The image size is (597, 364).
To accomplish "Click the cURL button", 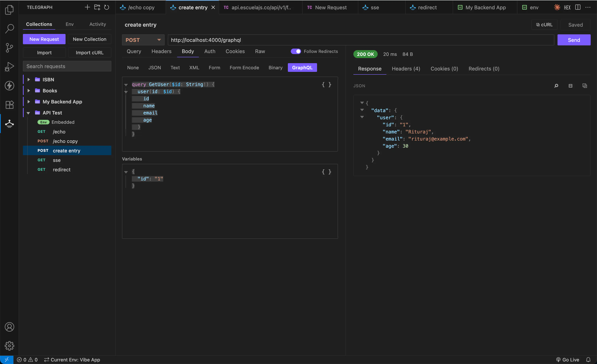I will click(544, 25).
